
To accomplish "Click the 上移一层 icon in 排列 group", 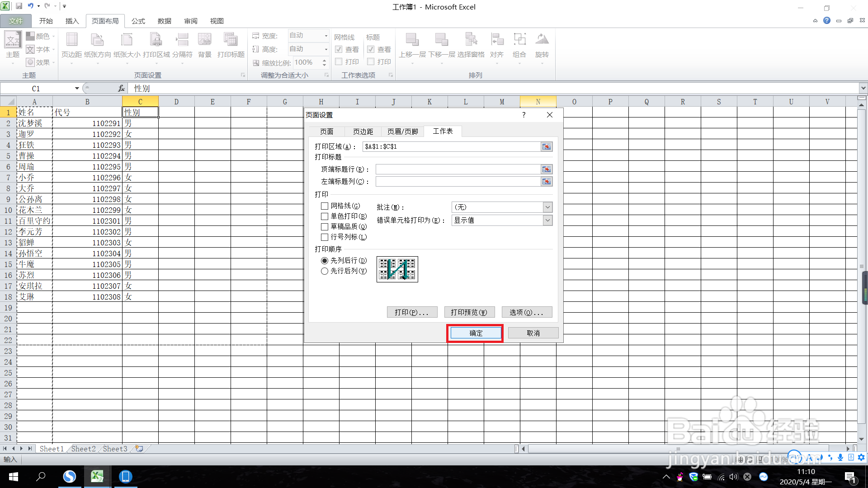I will [412, 43].
